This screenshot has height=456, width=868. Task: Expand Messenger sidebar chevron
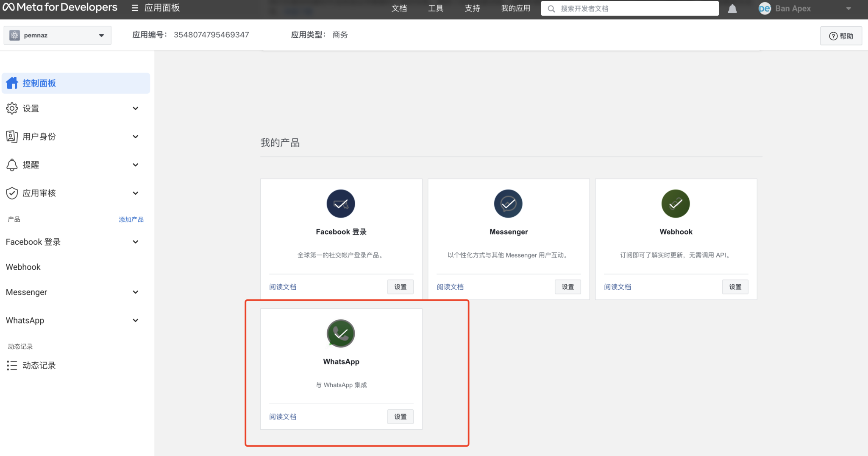[x=136, y=292]
